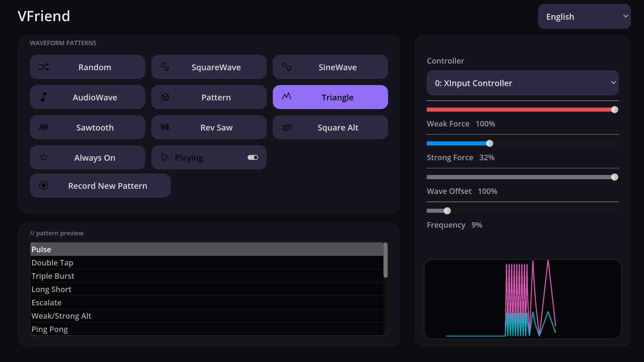The image size is (644, 362).
Task: Adjust the Wave Offset slider
Action: pyautogui.click(x=523, y=177)
